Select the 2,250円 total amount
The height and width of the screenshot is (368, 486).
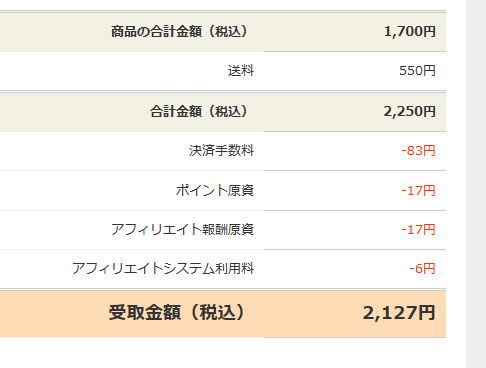(x=409, y=111)
